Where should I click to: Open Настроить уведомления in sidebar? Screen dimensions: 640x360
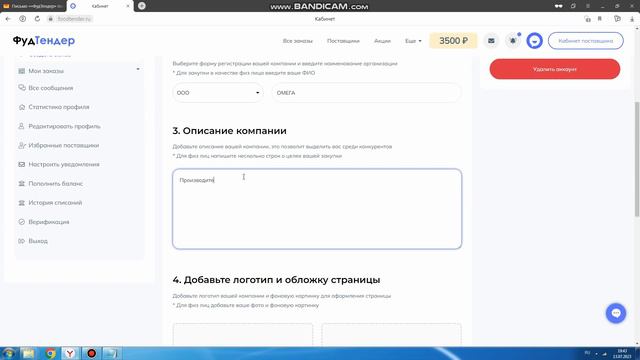click(64, 164)
